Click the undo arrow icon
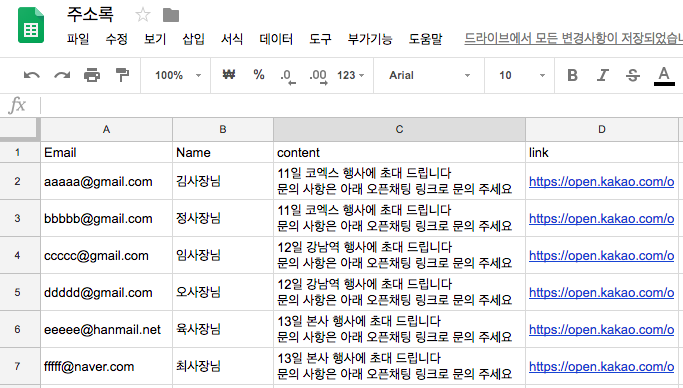Screen dimensions: 683x388 pos(31,75)
